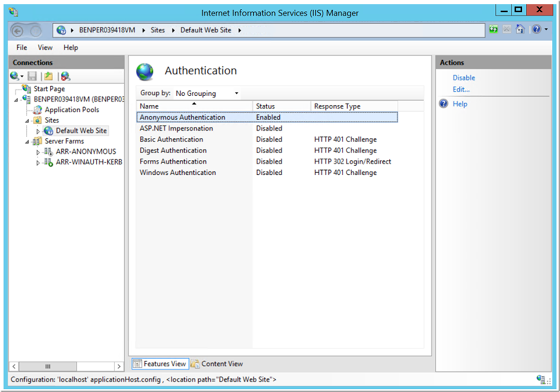Click Sites in the address breadcrumb
560x392 pixels.
[157, 30]
